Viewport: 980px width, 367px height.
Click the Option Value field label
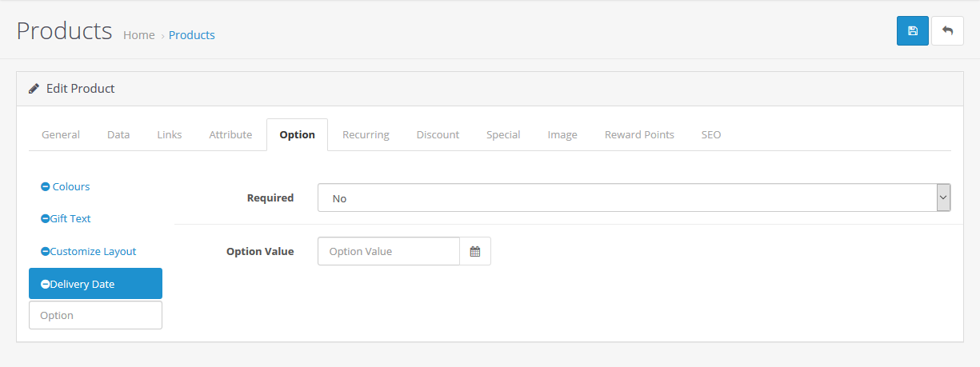(x=260, y=251)
